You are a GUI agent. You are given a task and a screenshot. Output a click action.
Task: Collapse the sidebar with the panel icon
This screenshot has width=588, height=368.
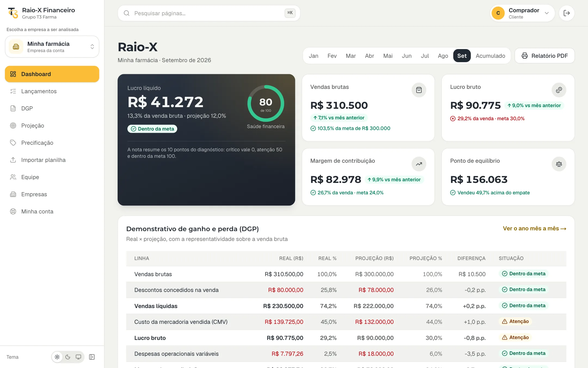click(x=92, y=357)
